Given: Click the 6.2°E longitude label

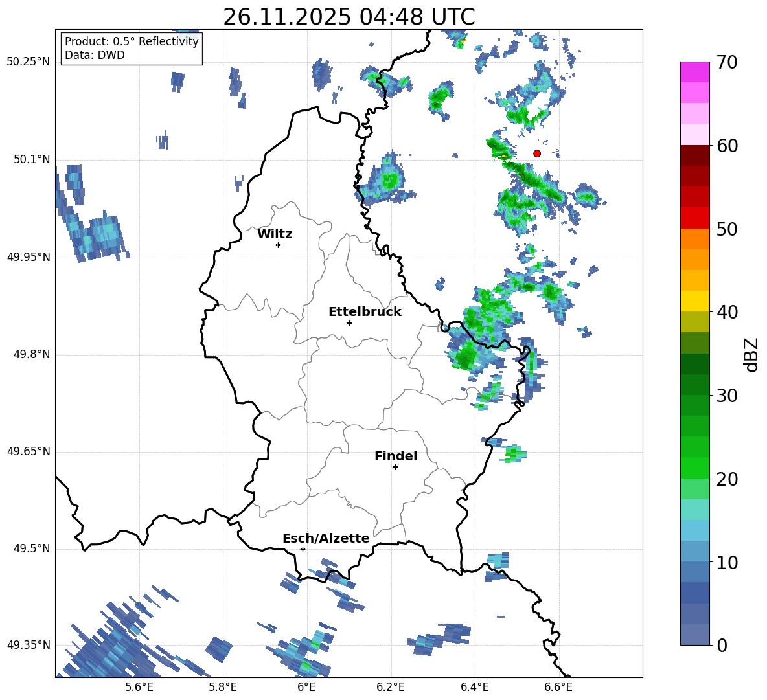Looking at the screenshot, I should point(391,688).
